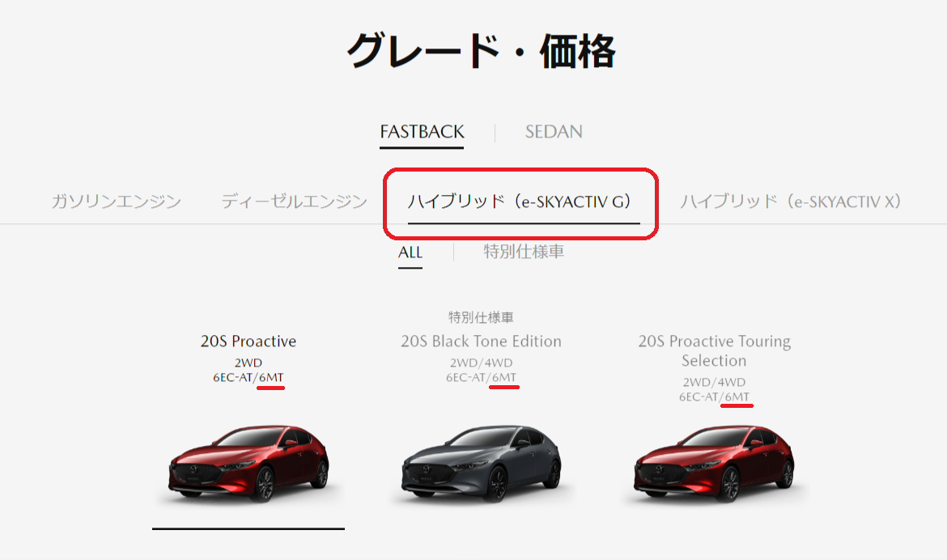Select the FASTBACK body type tab
947x560 pixels.
pyautogui.click(x=422, y=132)
